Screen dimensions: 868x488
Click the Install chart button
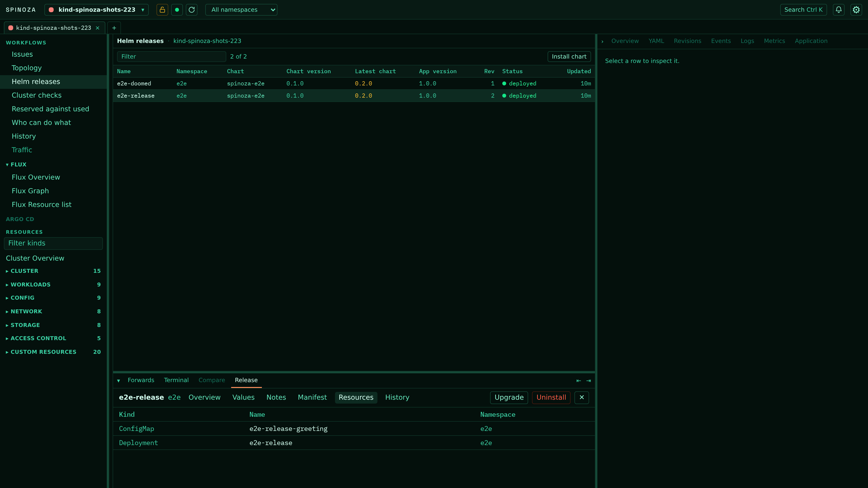pos(569,57)
